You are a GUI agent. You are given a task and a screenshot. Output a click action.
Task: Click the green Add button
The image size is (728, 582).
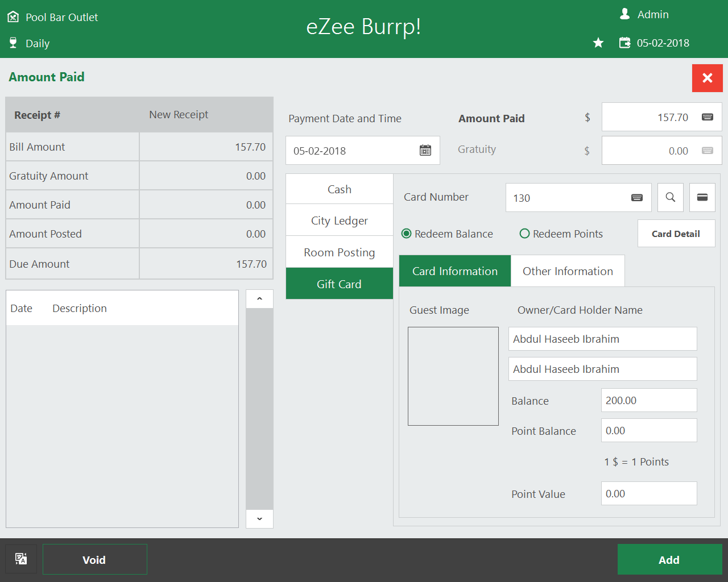click(x=670, y=559)
